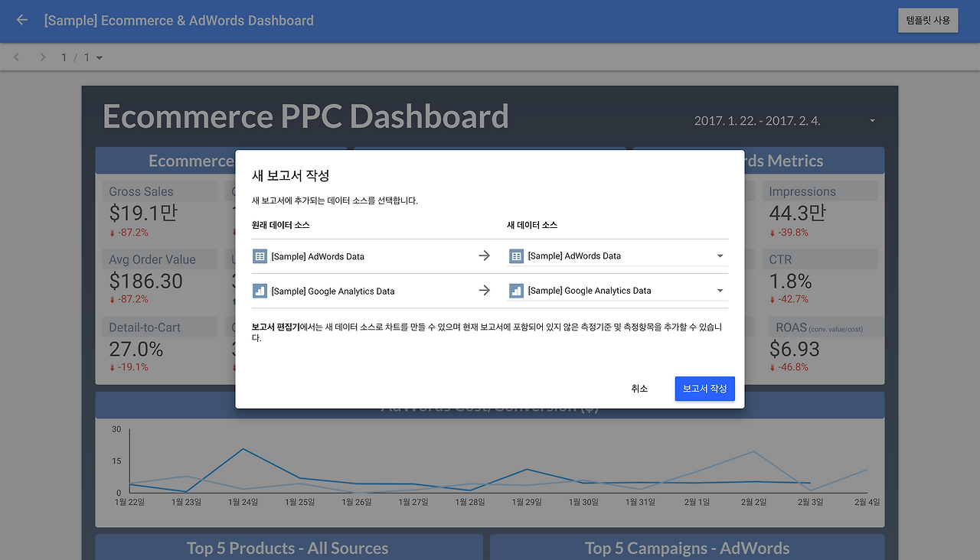Click the 1월 24일 label on chart axis

tap(243, 502)
